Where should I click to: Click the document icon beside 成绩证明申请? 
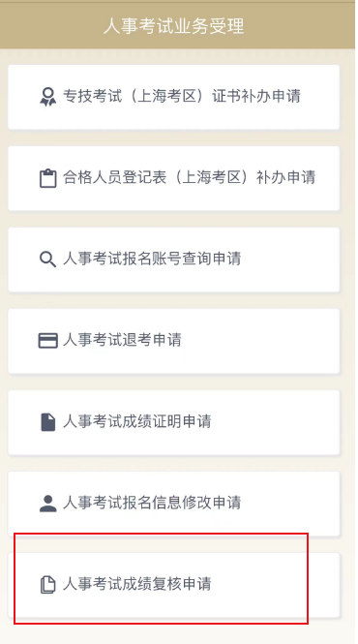point(48,422)
